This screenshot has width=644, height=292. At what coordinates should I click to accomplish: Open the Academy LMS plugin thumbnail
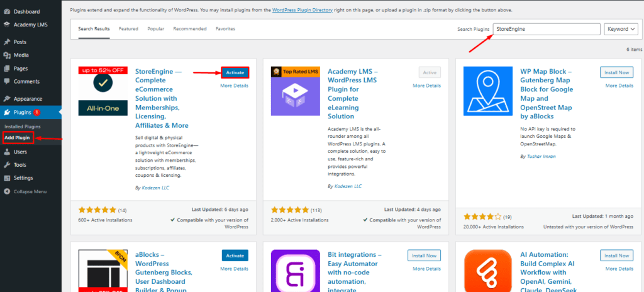point(296,91)
